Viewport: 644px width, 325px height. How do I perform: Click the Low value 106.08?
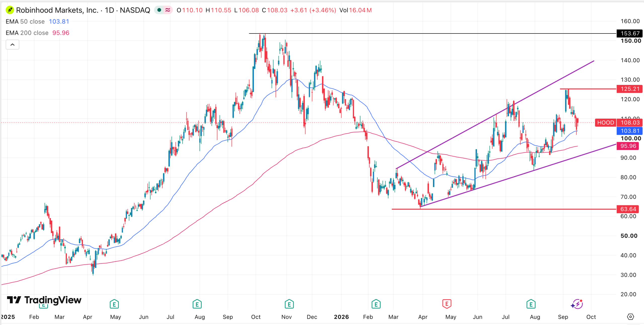tap(249, 10)
